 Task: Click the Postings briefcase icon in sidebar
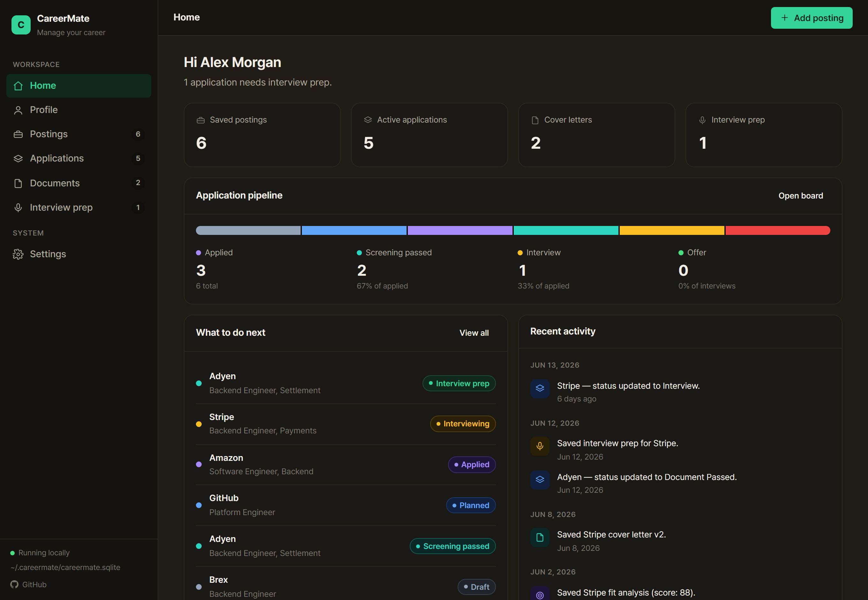click(18, 134)
